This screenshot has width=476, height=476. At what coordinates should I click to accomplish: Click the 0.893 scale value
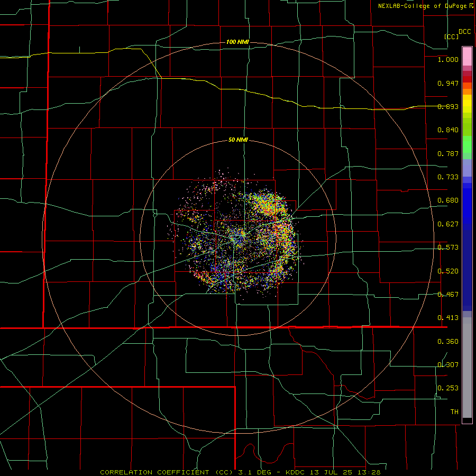[x=448, y=106]
